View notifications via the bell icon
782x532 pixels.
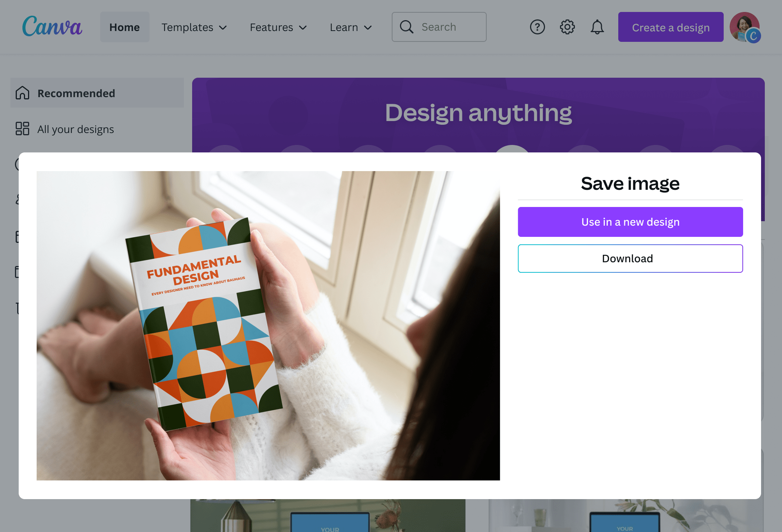click(597, 27)
